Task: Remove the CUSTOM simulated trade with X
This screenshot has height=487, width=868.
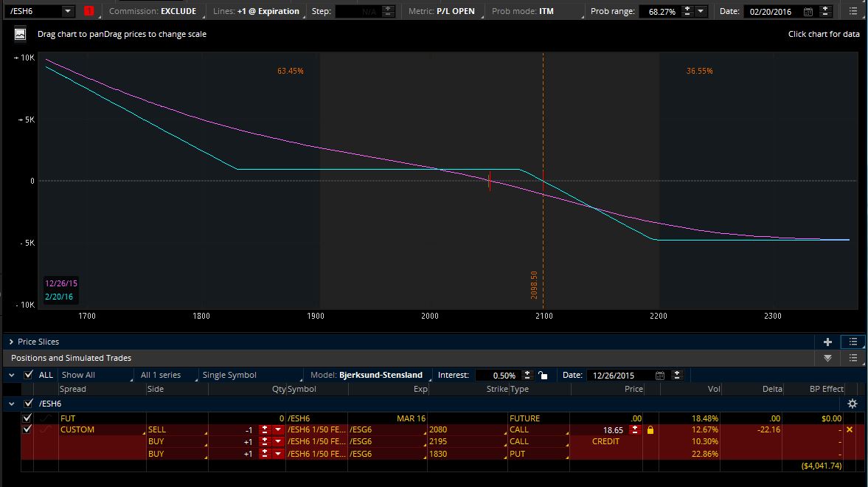Action: pyautogui.click(x=850, y=429)
